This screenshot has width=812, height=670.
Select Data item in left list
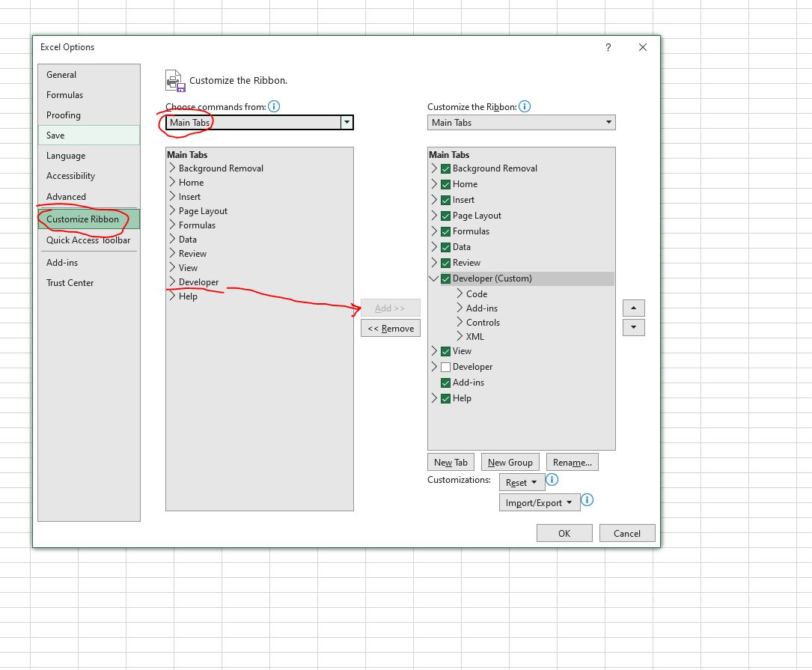click(187, 240)
